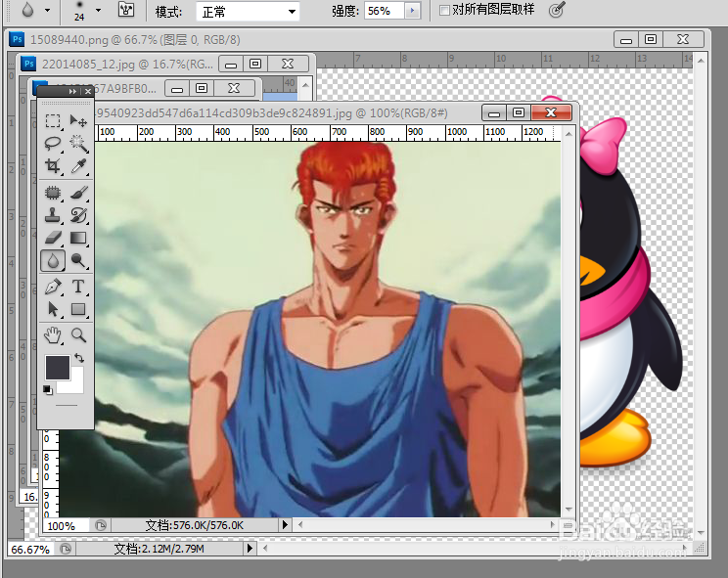Select the Magic Wand tool
728x578 pixels.
(78, 144)
